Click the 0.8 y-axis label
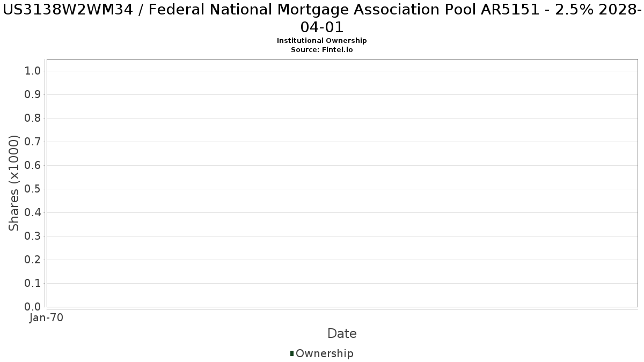 33,119
